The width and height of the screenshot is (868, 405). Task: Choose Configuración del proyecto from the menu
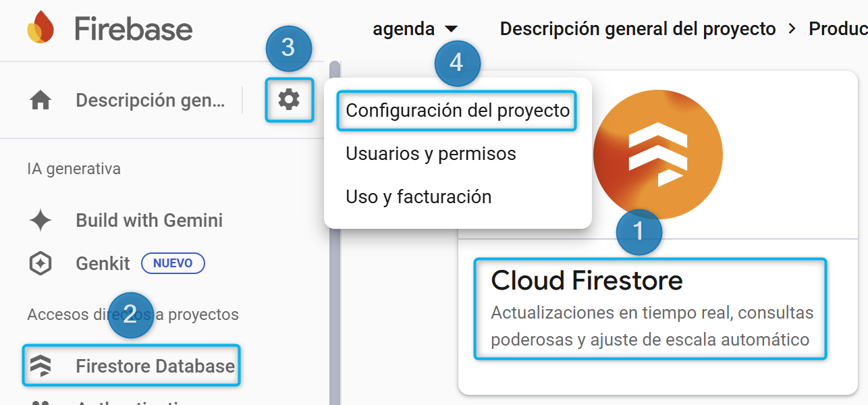pos(456,110)
